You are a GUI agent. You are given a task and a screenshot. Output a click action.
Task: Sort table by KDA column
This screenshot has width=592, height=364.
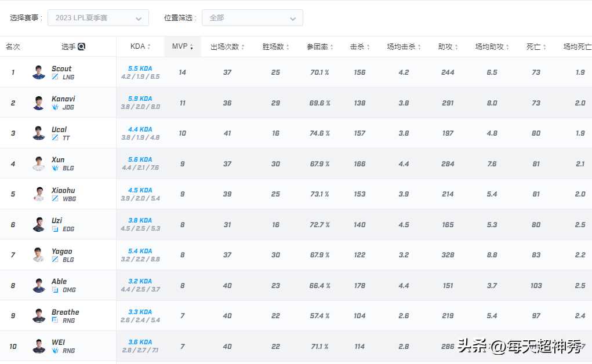(140, 46)
